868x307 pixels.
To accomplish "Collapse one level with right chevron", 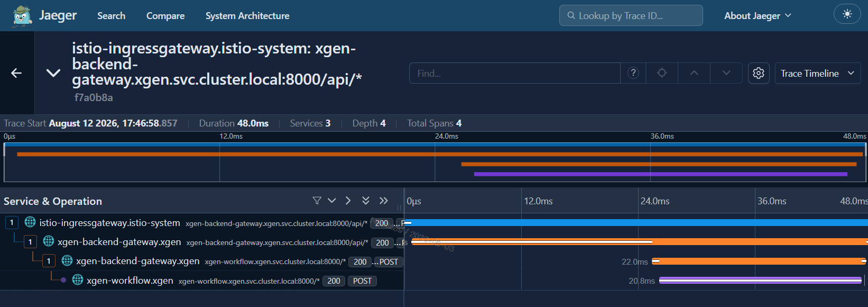I will (x=348, y=201).
